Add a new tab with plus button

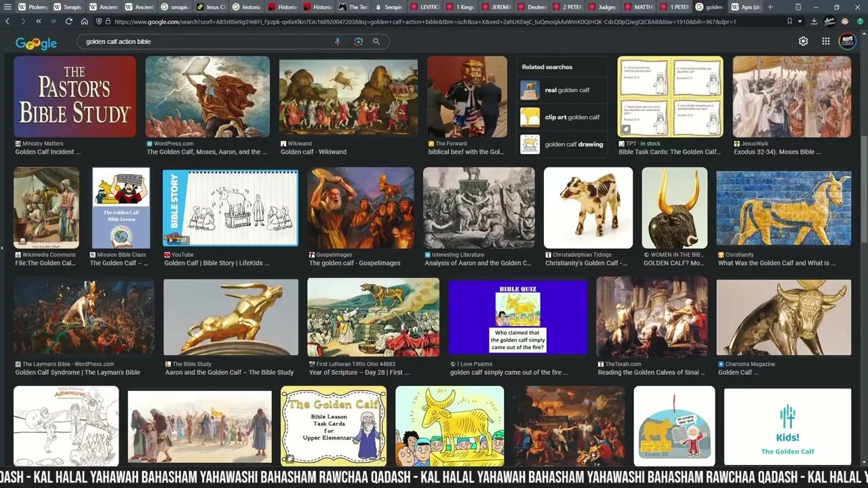coord(770,7)
